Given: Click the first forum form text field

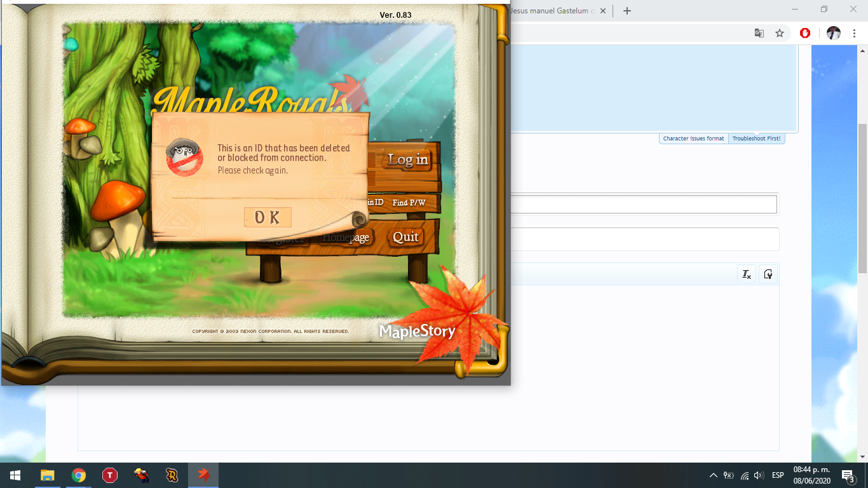Looking at the screenshot, I should tap(644, 205).
